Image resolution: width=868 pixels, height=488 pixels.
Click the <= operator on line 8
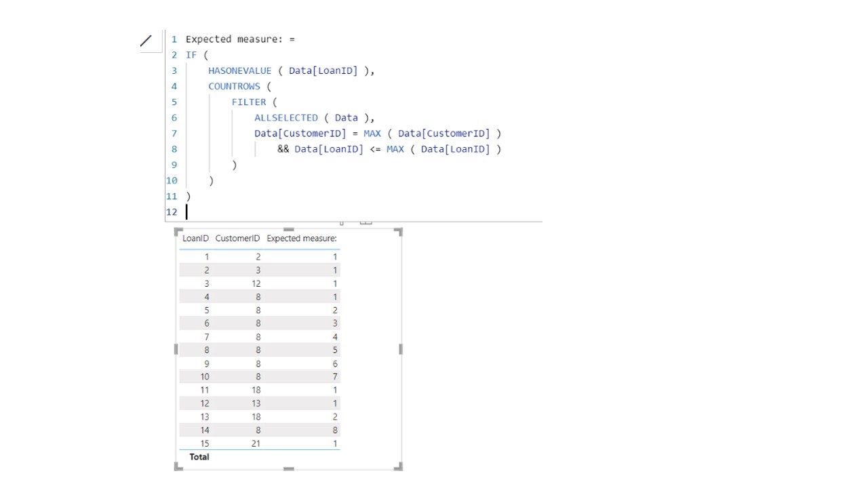click(x=375, y=149)
